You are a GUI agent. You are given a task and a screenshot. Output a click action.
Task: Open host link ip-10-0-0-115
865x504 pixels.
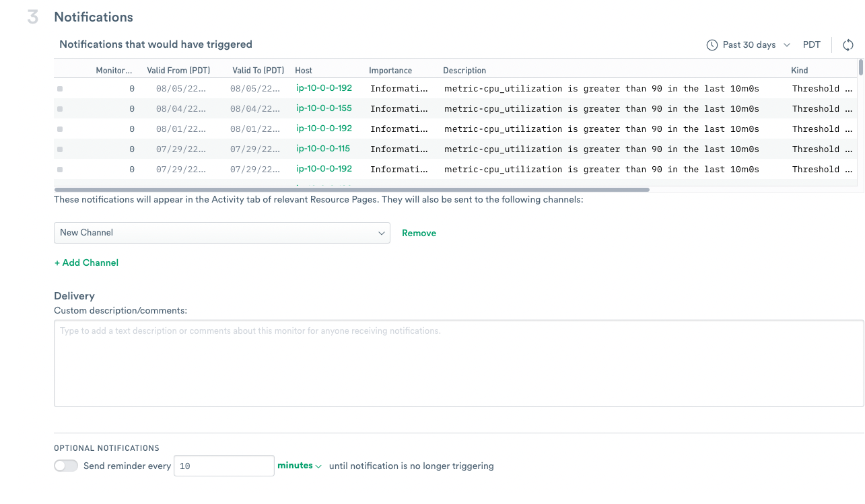[x=323, y=149]
